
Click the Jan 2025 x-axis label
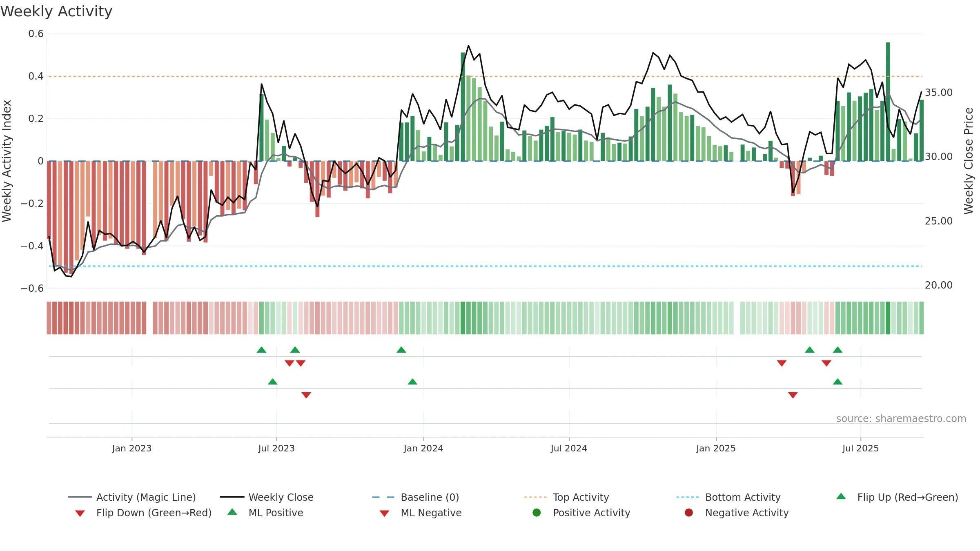(x=716, y=448)
